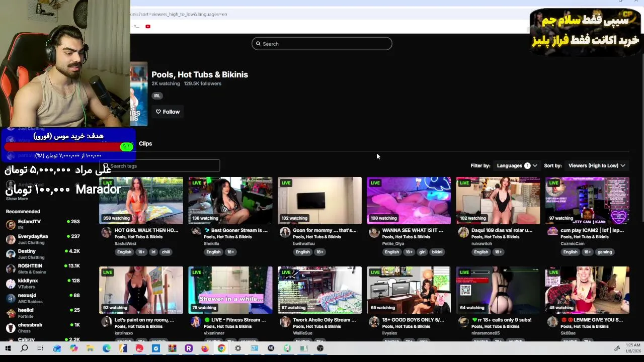The height and width of the screenshot is (362, 644).
Task: Click EsfandTV avatar in Recommended list
Action: click(x=11, y=225)
